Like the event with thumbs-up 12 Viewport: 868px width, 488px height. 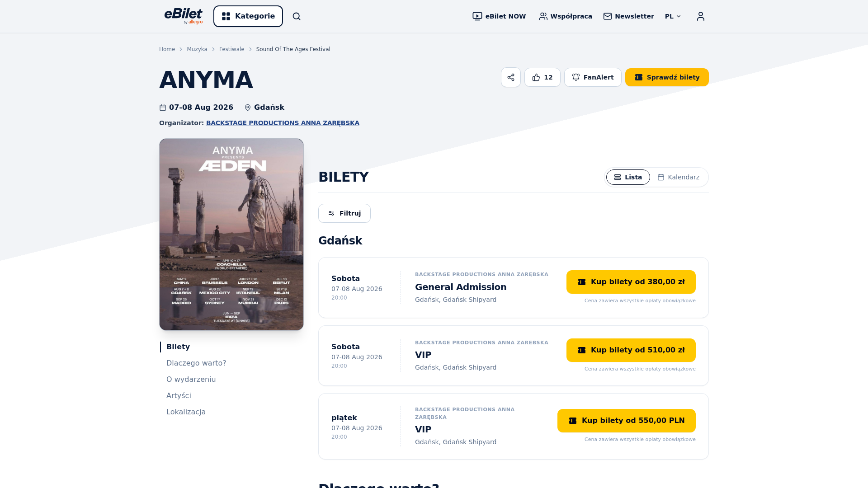(542, 77)
